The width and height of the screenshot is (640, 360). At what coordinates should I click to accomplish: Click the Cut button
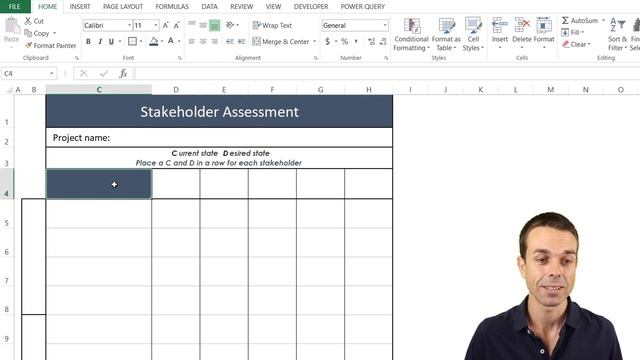point(34,21)
